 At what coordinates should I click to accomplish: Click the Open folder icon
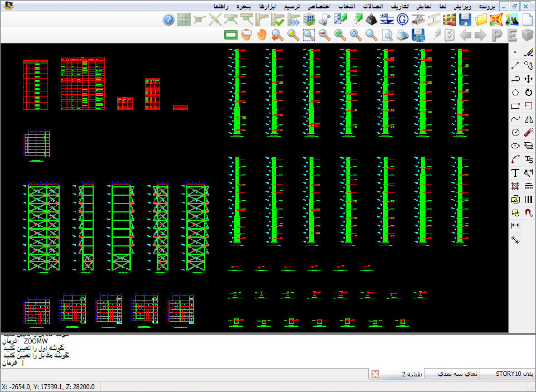pyautogui.click(x=481, y=20)
